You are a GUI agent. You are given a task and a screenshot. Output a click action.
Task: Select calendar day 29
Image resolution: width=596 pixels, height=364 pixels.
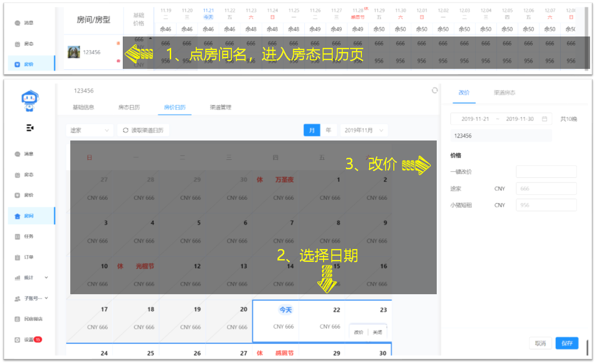(322, 350)
